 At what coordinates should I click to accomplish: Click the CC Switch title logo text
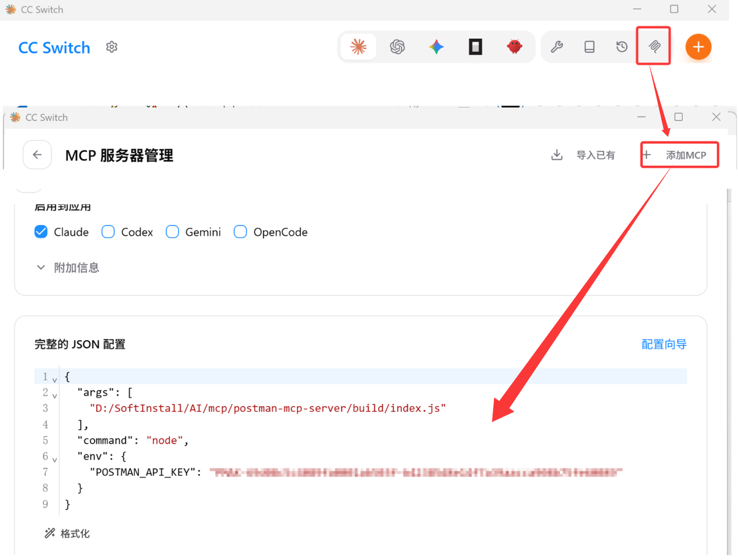54,47
